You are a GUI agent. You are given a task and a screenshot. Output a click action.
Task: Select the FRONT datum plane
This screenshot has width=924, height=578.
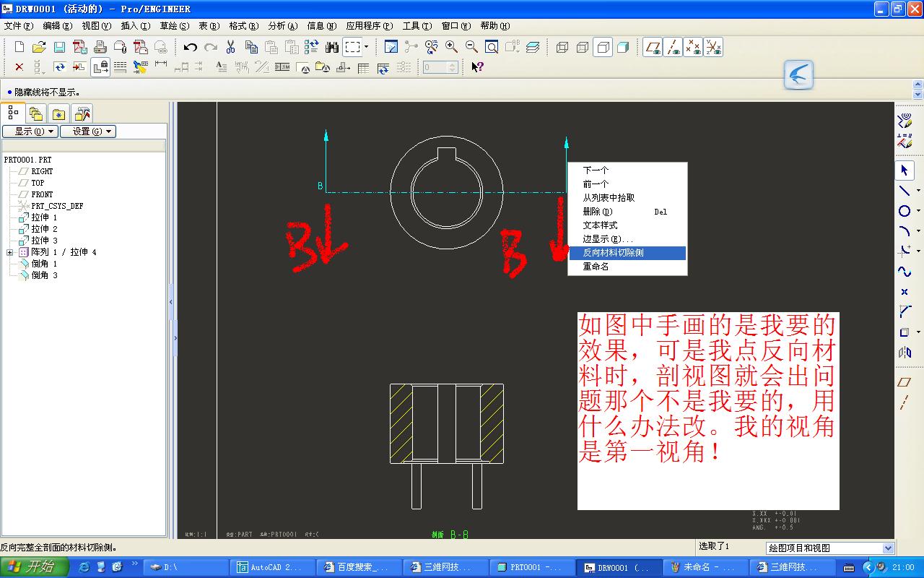[42, 194]
